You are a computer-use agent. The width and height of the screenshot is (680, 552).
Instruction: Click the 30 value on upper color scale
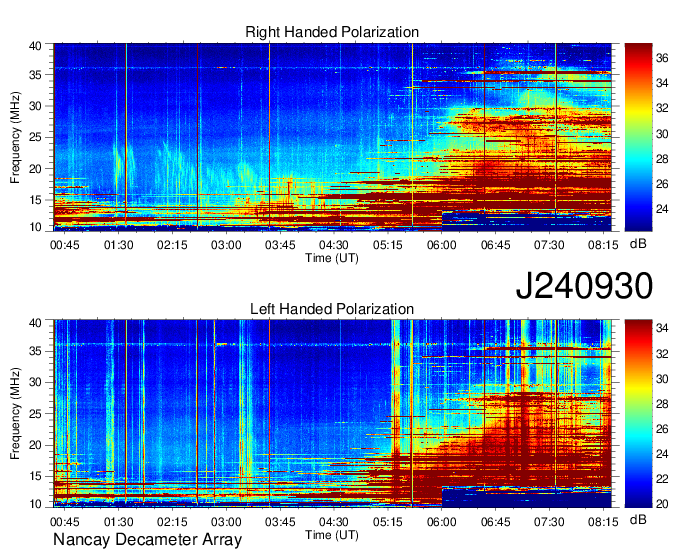662,134
